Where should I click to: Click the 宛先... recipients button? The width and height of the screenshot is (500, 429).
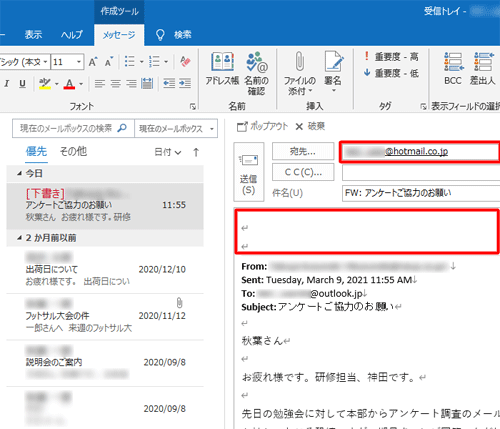tap(303, 151)
